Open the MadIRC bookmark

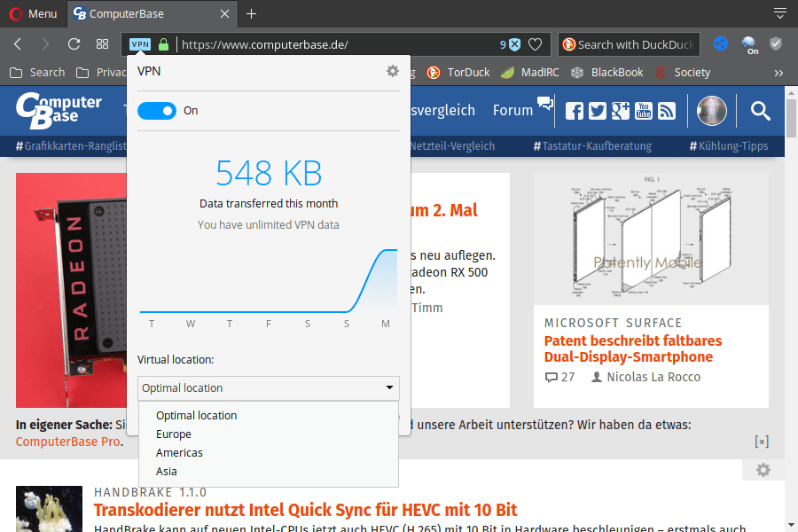tap(530, 73)
